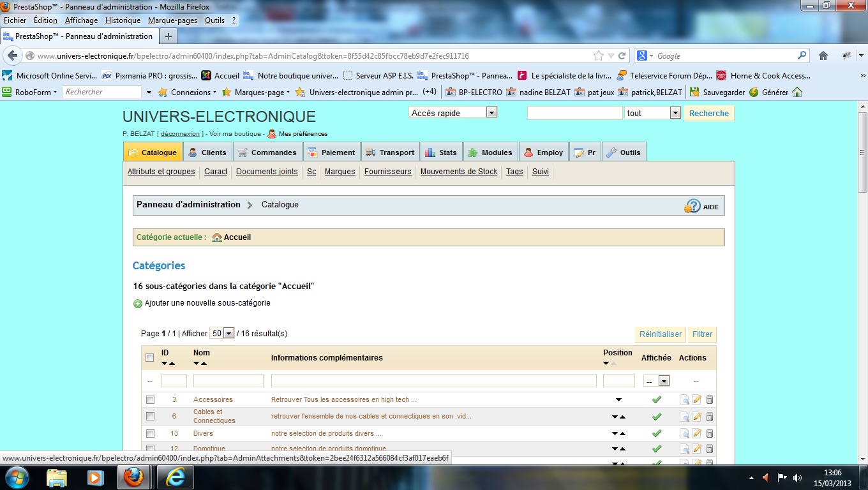Reload the page with the refresh icon
868x490 pixels.
click(x=622, y=56)
